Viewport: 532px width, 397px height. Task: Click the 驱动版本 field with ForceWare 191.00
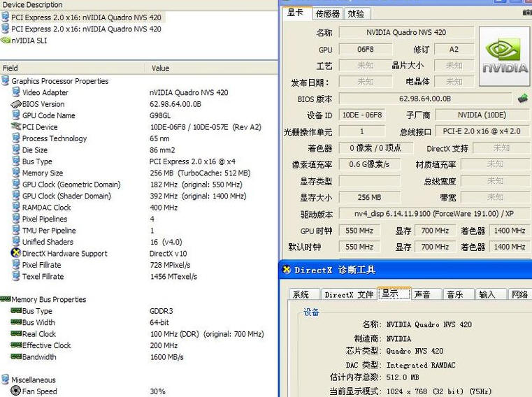pyautogui.click(x=434, y=213)
